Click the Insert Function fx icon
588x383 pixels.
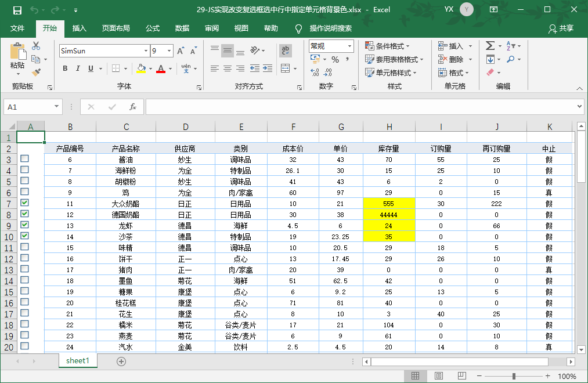[132, 107]
